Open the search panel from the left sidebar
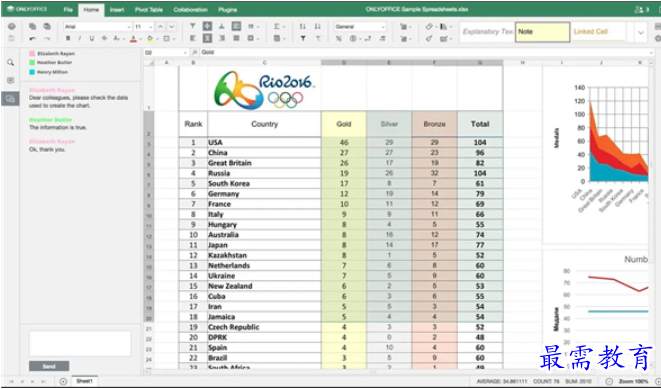Screen dimensions: 661x389 point(11,62)
